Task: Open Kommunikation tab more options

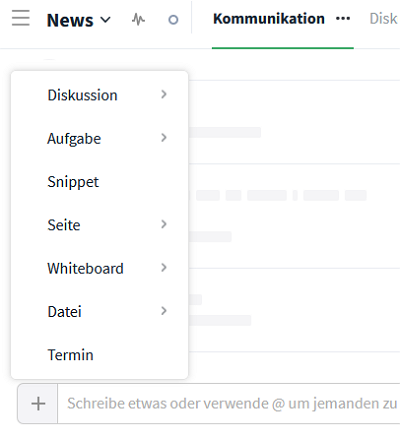Action: pos(343,19)
